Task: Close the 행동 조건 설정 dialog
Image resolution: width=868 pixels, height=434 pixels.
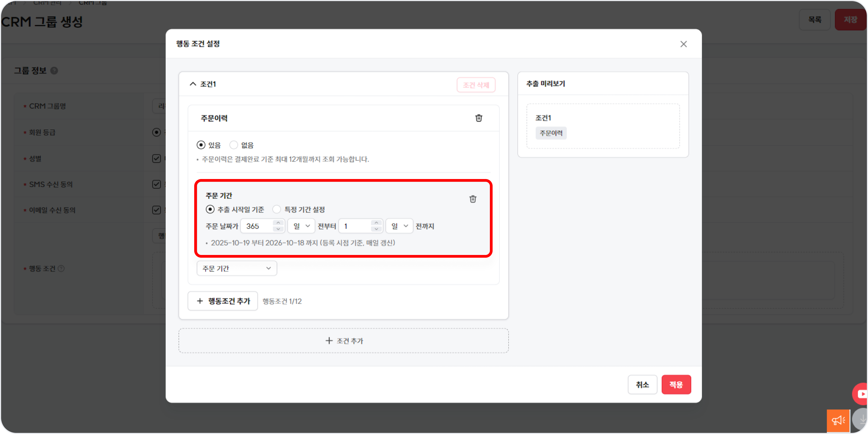Action: [683, 44]
